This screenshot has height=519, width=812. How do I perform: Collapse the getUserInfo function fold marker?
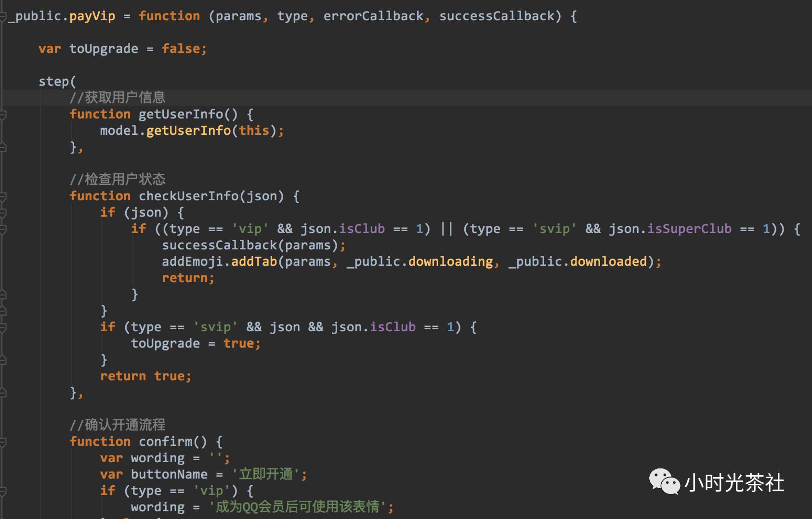(3, 115)
